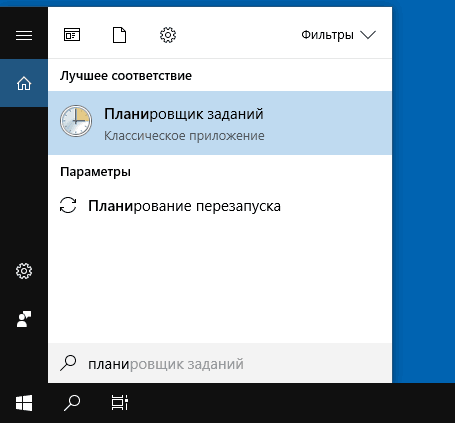Click the Параметры section header
This screenshot has width=455, height=423.
pyautogui.click(x=96, y=172)
